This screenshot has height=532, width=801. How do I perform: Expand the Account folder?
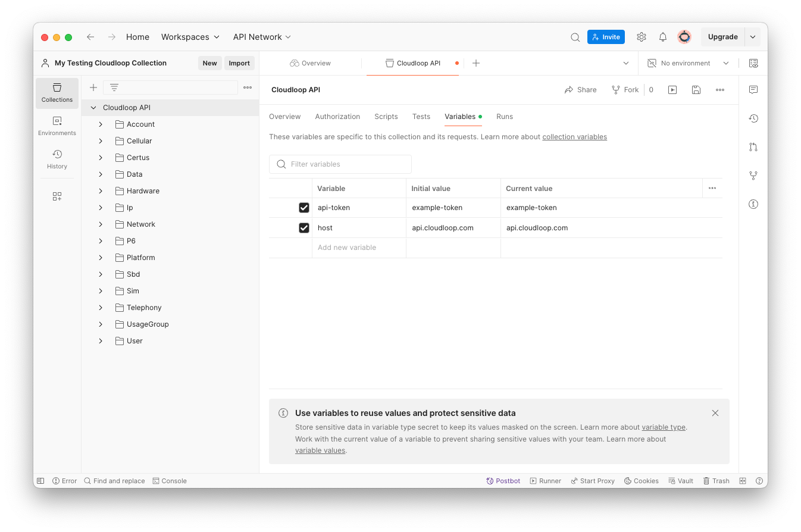[x=101, y=124]
